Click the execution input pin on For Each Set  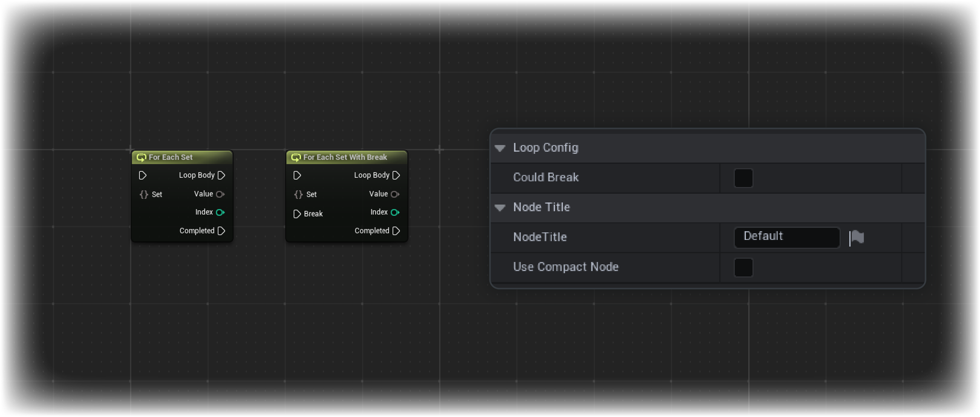[x=143, y=175]
